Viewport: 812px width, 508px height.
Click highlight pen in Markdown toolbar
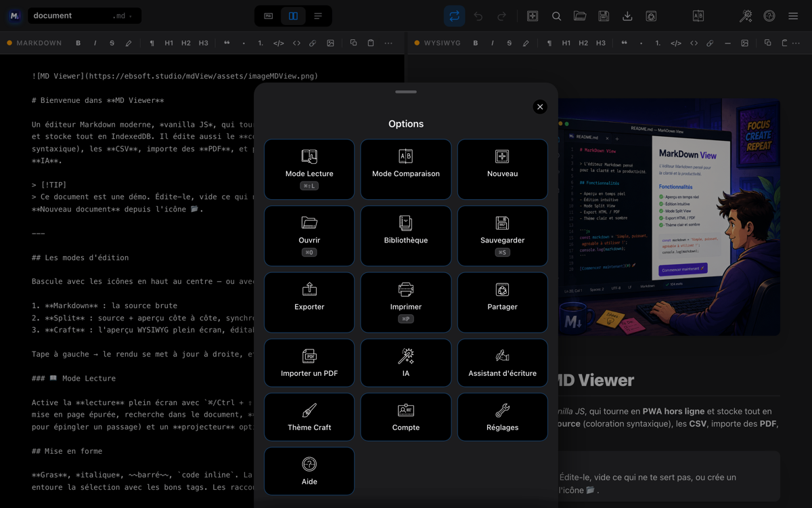[x=129, y=43]
